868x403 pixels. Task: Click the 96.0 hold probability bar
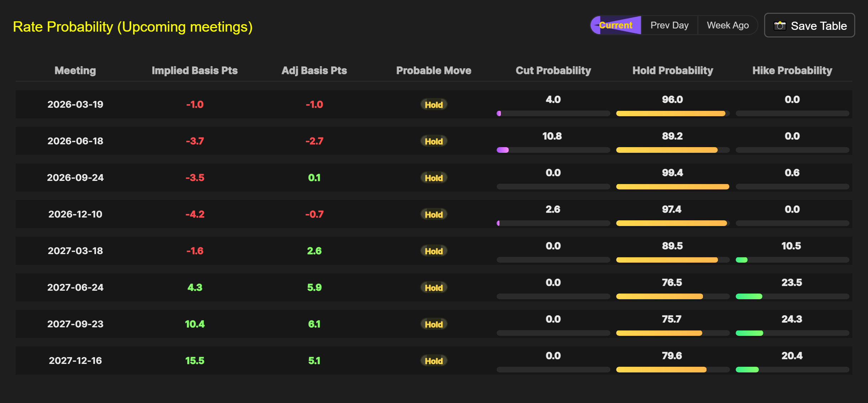(x=671, y=113)
